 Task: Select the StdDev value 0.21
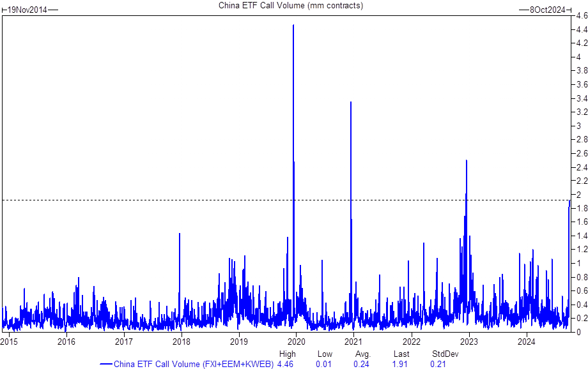pyautogui.click(x=438, y=364)
